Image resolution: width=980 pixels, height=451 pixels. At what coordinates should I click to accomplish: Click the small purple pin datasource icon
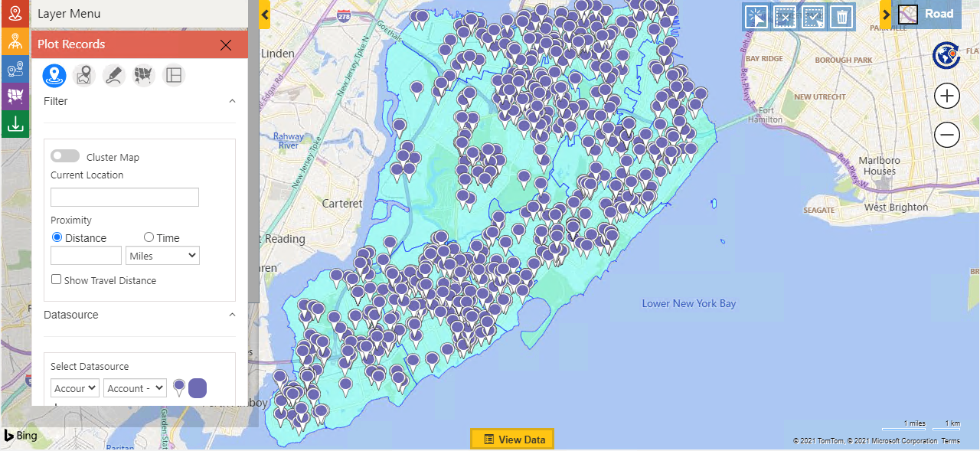179,388
